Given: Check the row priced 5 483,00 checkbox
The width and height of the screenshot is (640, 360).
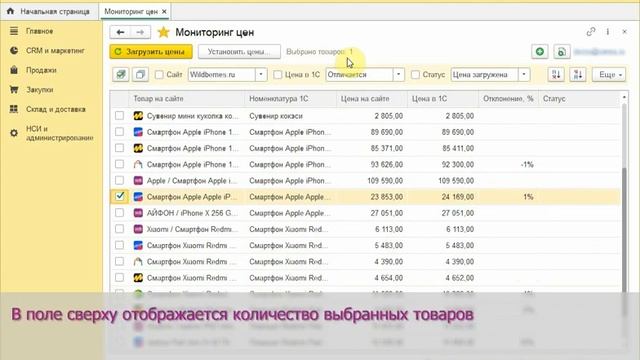Looking at the screenshot, I should [x=119, y=245].
